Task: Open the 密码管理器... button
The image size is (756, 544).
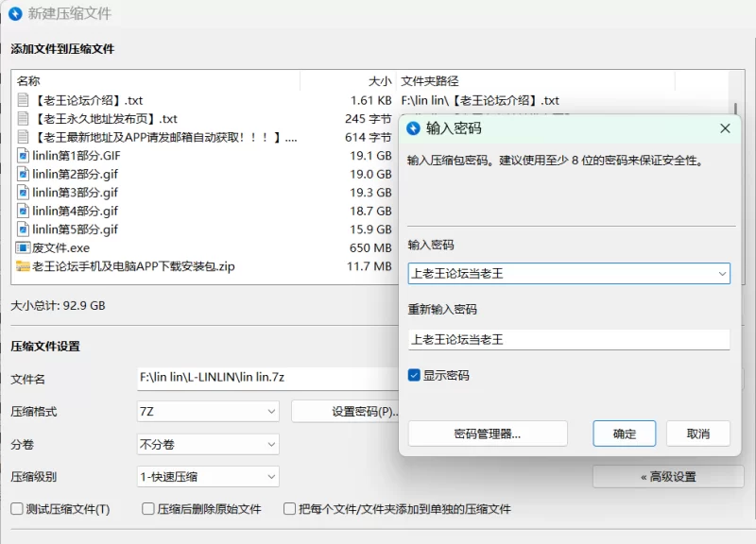Action: pos(488,433)
